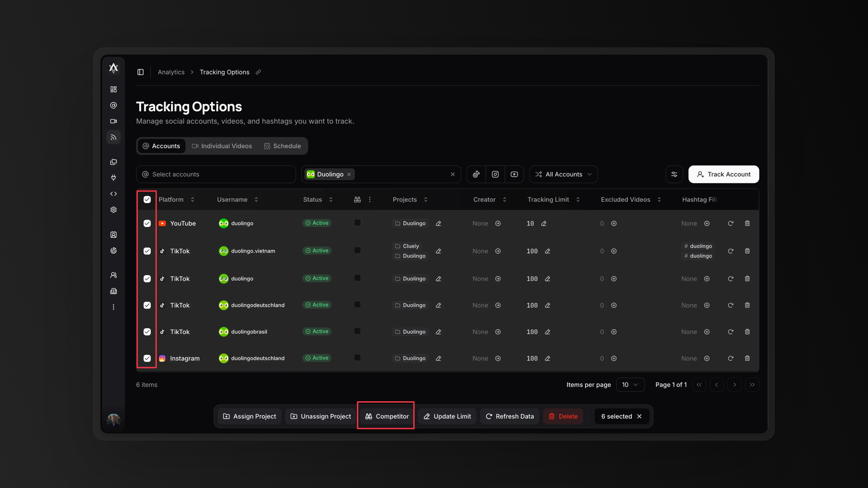The width and height of the screenshot is (868, 488).
Task: Open the items per page dropdown
Action: (630, 385)
